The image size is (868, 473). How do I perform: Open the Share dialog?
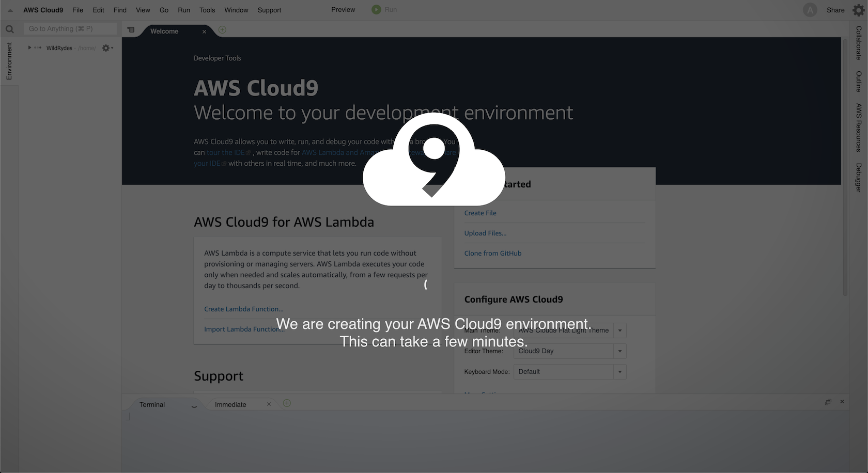[835, 10]
